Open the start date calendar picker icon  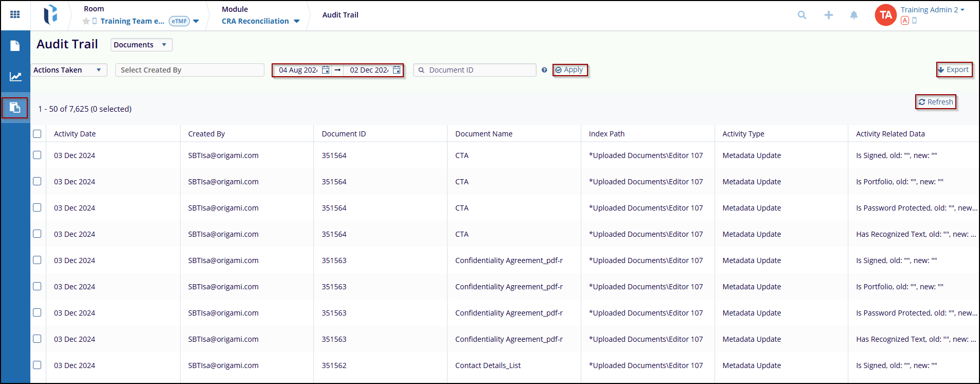[x=326, y=70]
